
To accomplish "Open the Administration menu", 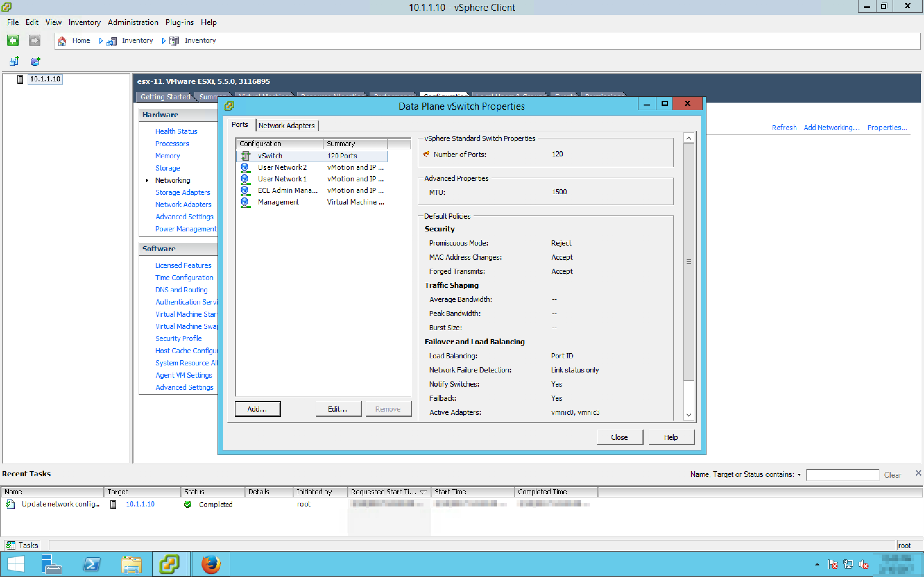I will point(133,22).
